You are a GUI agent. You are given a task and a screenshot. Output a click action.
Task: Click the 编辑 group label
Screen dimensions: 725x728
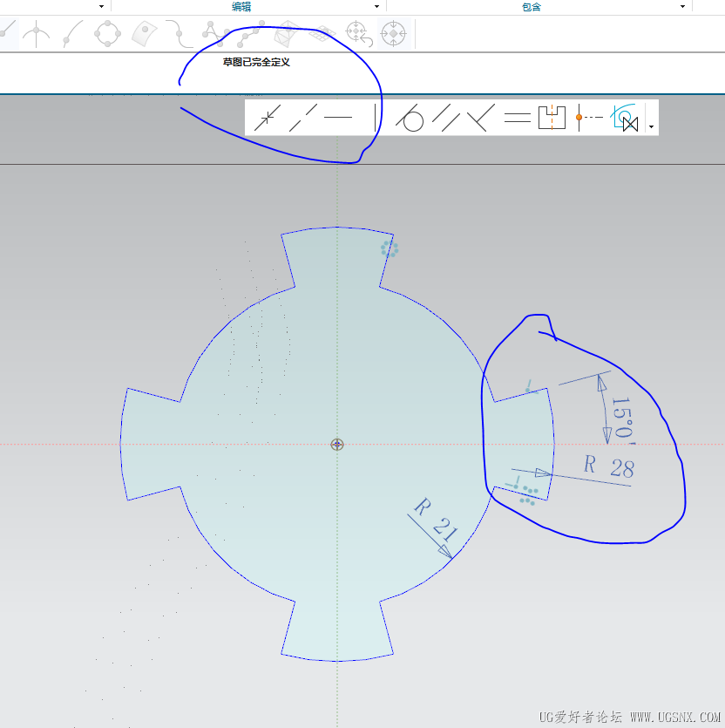pos(241,6)
